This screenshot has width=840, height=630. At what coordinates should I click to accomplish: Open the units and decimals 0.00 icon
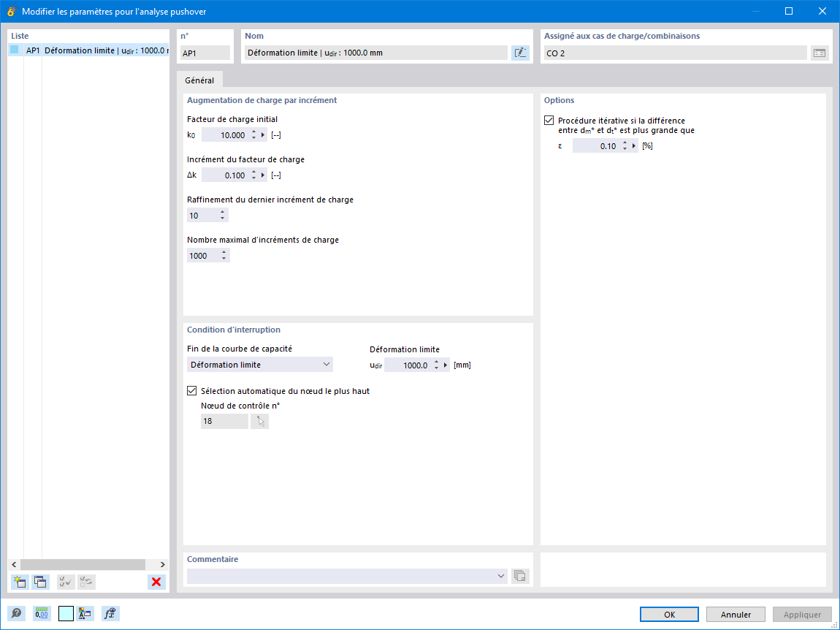[x=41, y=613]
